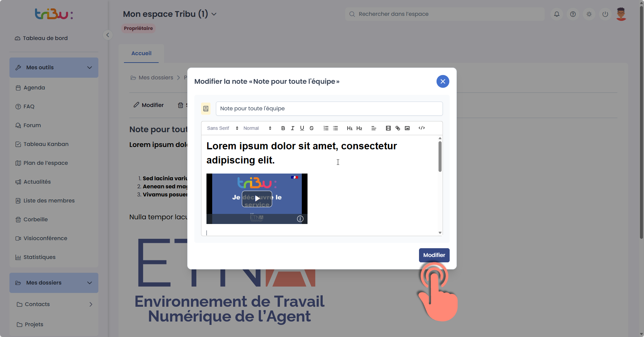Open the text alignment picker
The height and width of the screenshot is (337, 644).
[x=374, y=128]
